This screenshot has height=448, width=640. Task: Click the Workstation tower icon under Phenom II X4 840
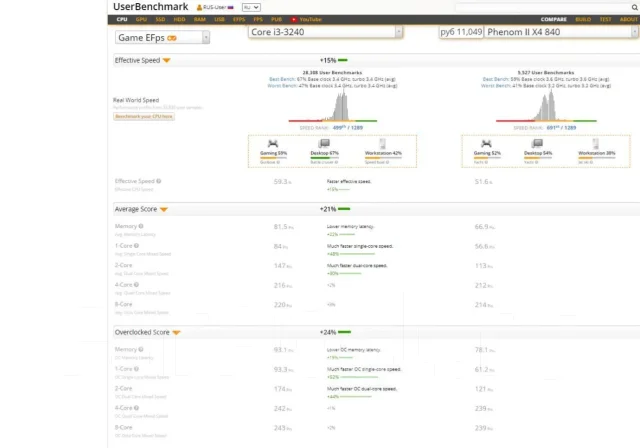click(x=596, y=143)
